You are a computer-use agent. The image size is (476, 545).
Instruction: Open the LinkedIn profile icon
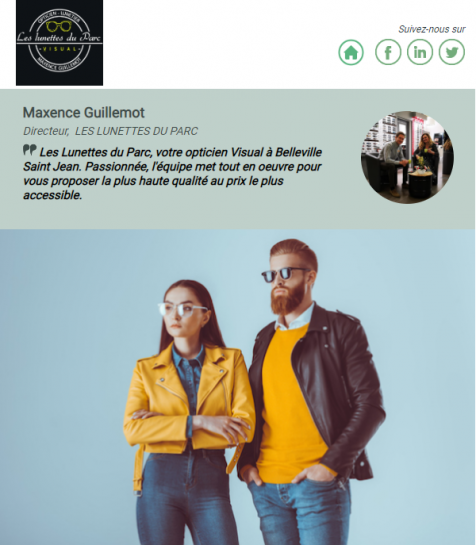pos(420,52)
